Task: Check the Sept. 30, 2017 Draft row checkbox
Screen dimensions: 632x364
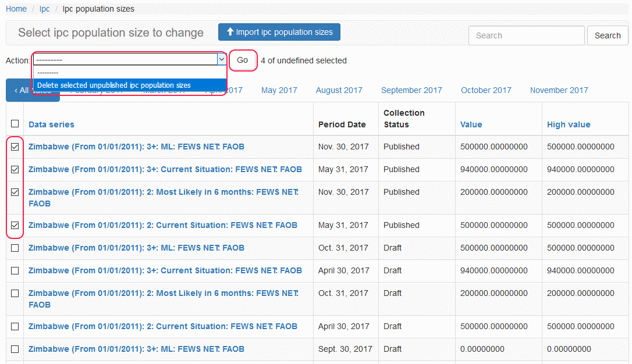Action: tap(15, 349)
